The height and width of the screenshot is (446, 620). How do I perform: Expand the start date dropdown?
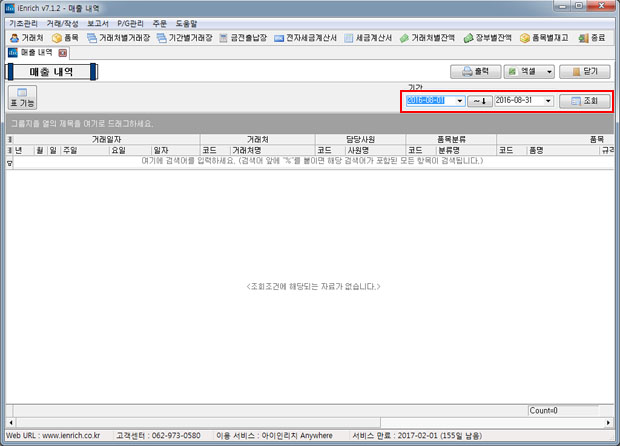[x=459, y=101]
